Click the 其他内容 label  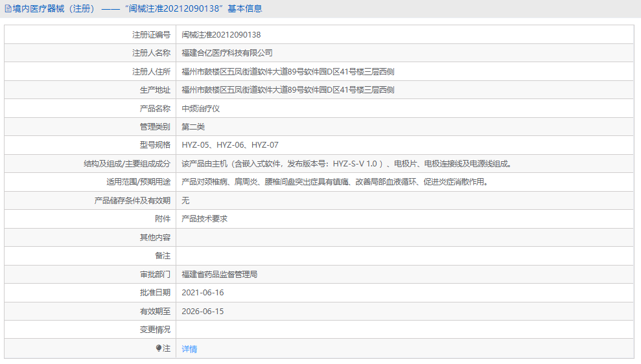click(155, 237)
